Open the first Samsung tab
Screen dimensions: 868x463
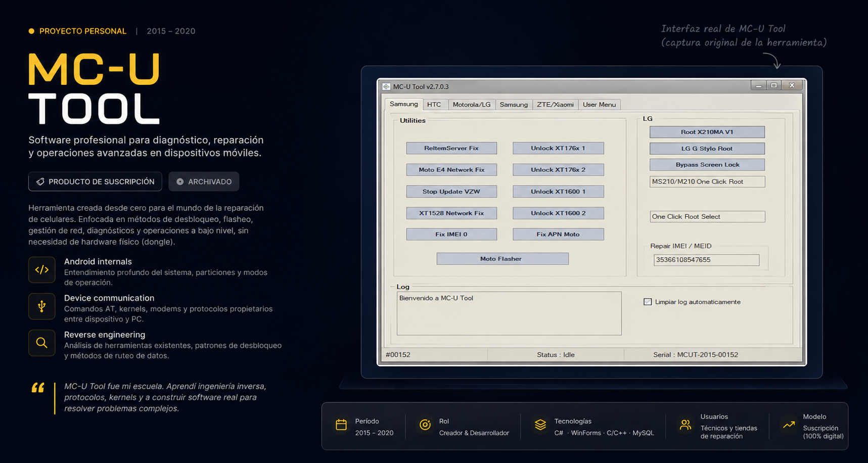pyautogui.click(x=403, y=104)
